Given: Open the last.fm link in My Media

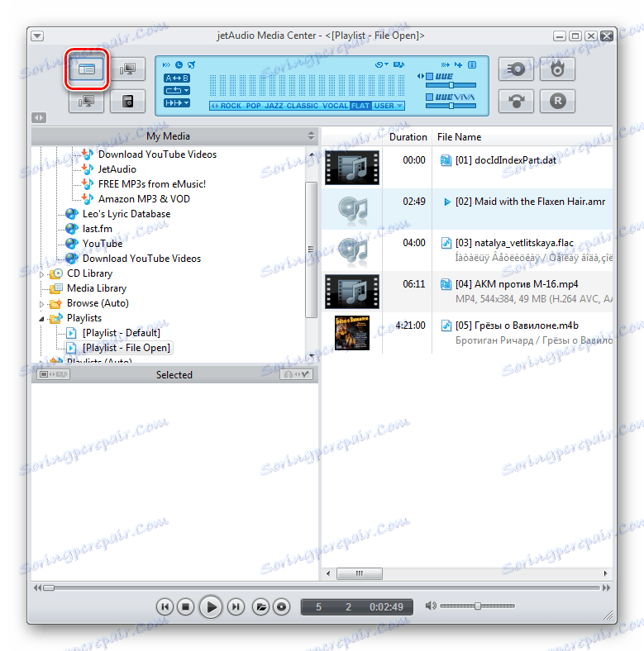Looking at the screenshot, I should point(98,229).
